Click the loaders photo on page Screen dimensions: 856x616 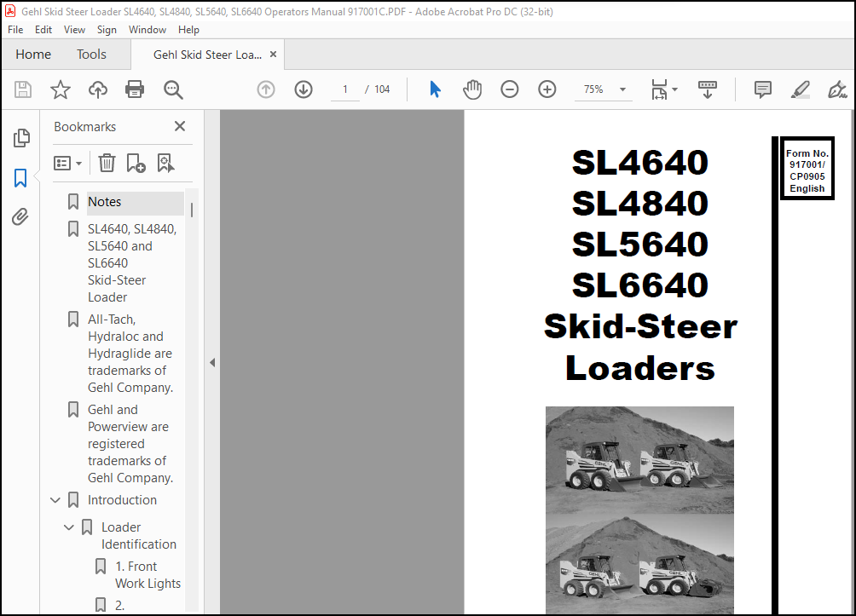click(x=639, y=510)
